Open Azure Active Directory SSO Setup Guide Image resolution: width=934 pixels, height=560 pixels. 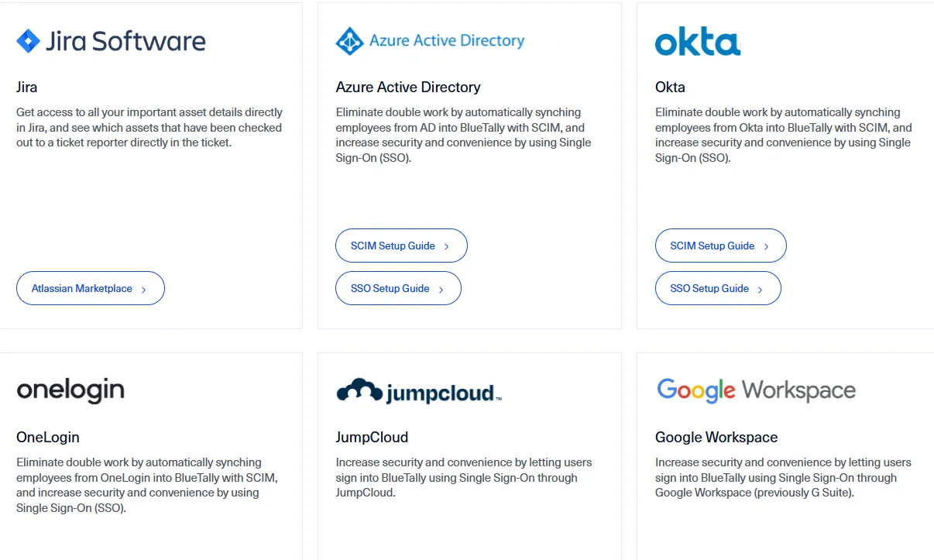pos(398,288)
